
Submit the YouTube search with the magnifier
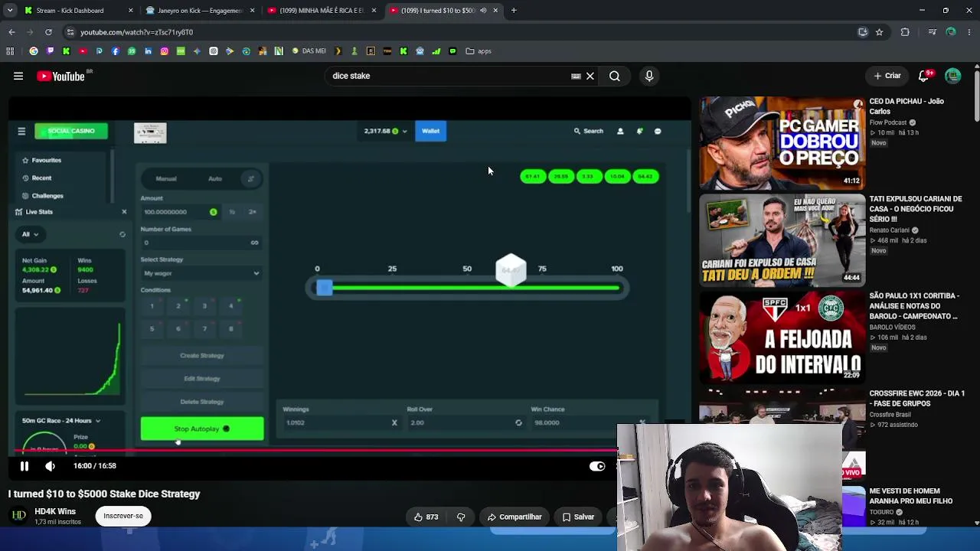point(615,76)
